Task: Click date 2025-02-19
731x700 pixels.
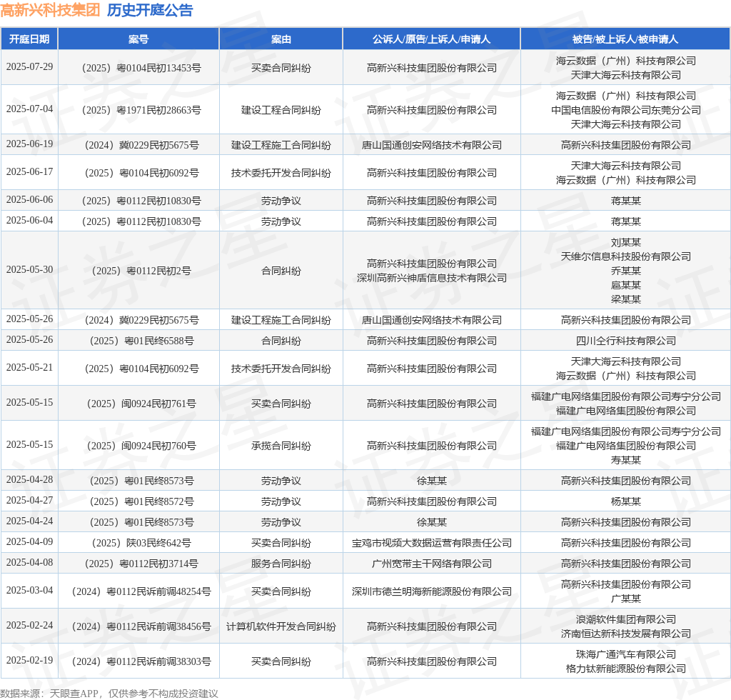Action: click(x=29, y=661)
